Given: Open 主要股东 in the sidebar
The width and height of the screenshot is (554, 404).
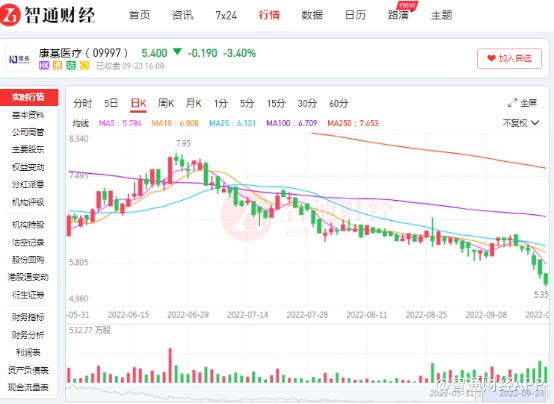Looking at the screenshot, I should click(x=28, y=150).
